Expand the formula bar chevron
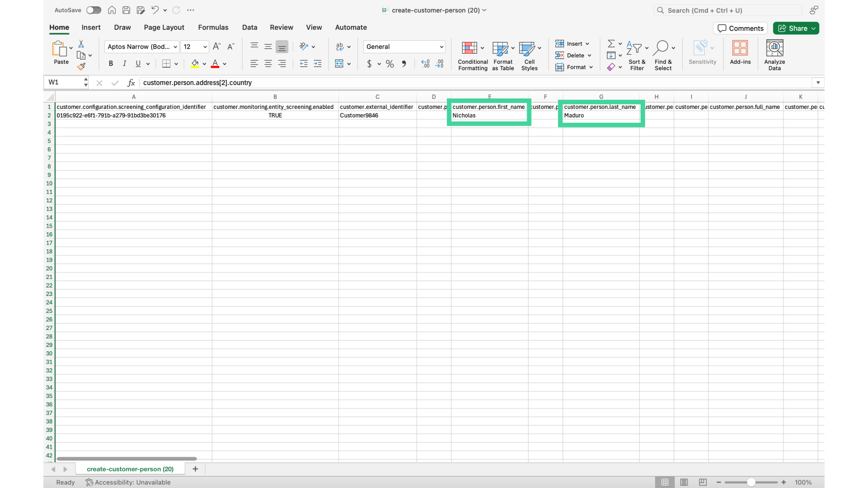 (x=818, y=83)
